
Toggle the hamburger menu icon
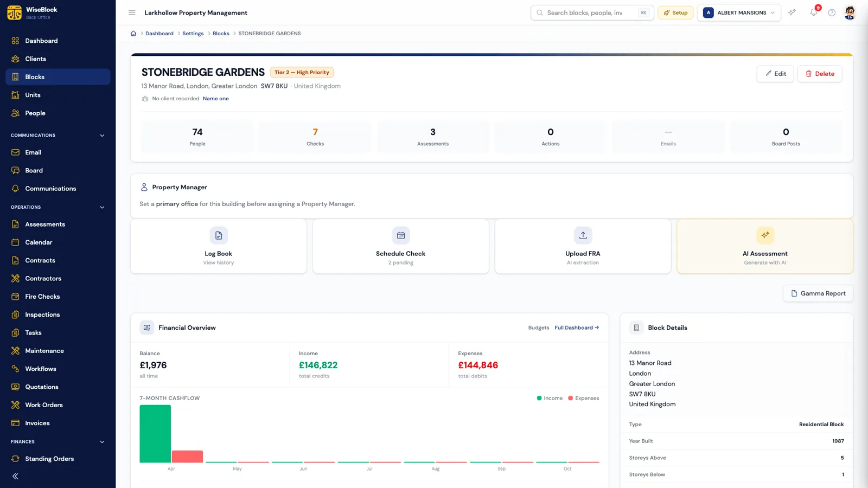coord(132,12)
